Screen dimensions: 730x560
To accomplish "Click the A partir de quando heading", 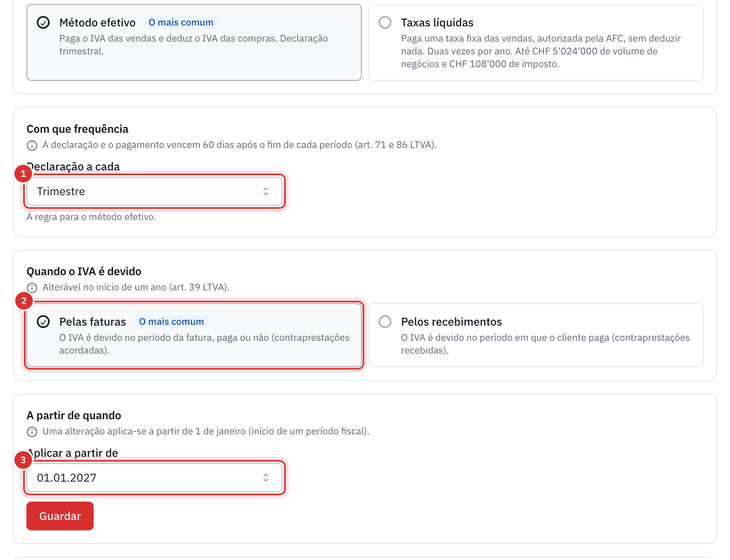I will tap(74, 415).
